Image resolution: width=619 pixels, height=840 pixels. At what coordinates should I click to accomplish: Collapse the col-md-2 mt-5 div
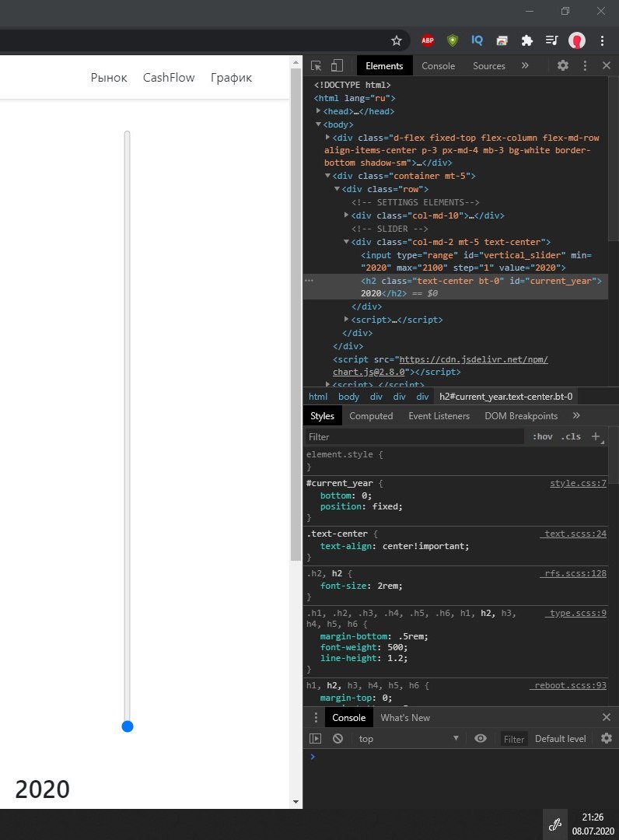click(346, 242)
